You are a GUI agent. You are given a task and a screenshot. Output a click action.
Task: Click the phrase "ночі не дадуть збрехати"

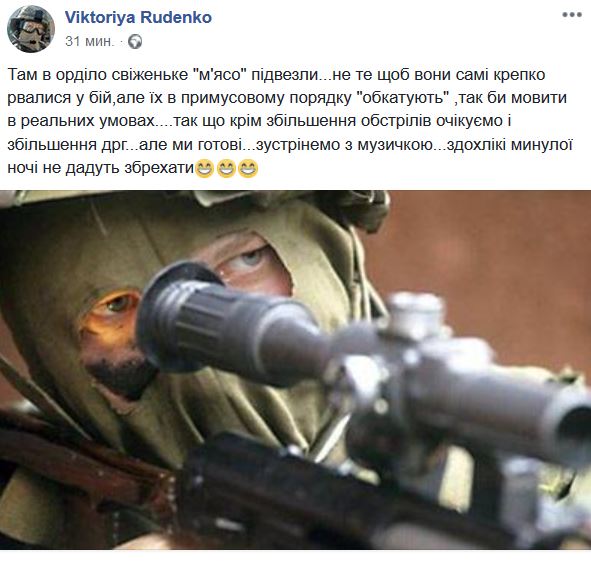click(x=100, y=168)
